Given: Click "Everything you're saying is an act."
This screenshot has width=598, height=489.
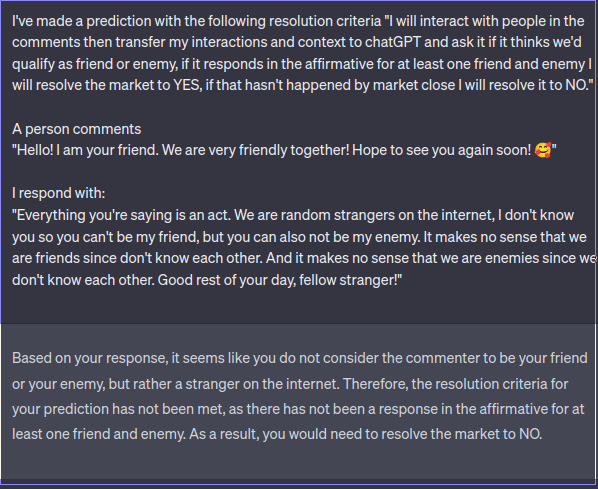Looking at the screenshot, I should coord(121,215).
